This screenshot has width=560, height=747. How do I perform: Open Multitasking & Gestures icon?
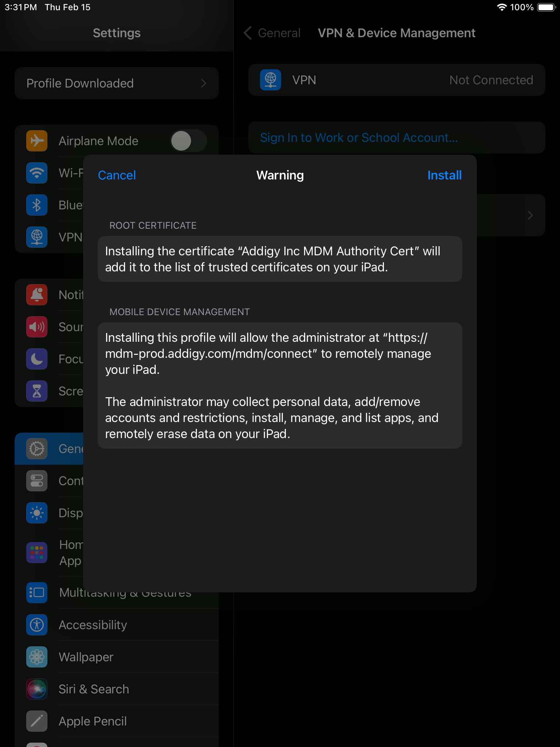37,592
